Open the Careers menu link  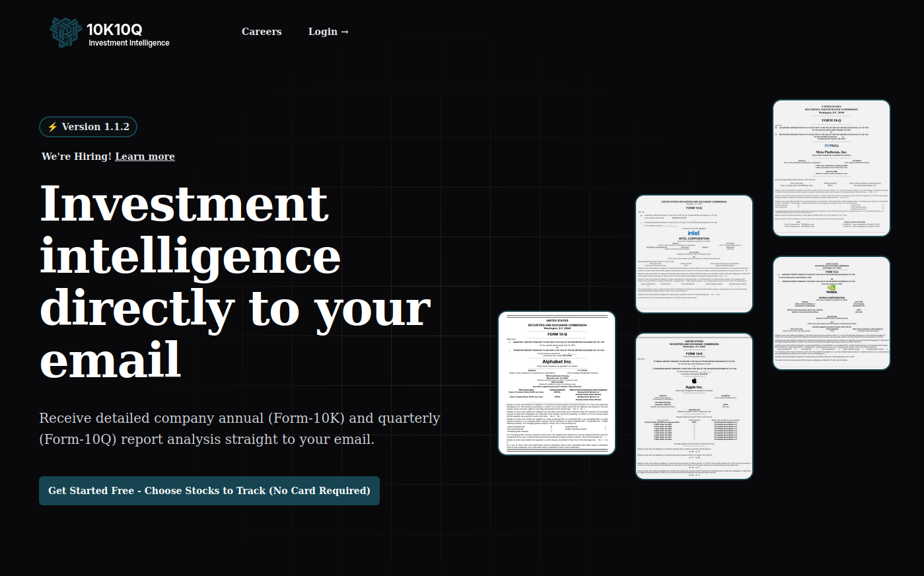pos(262,32)
